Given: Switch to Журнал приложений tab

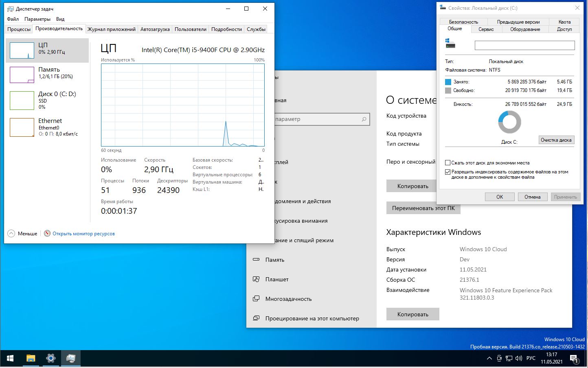Looking at the screenshot, I should point(112,29).
